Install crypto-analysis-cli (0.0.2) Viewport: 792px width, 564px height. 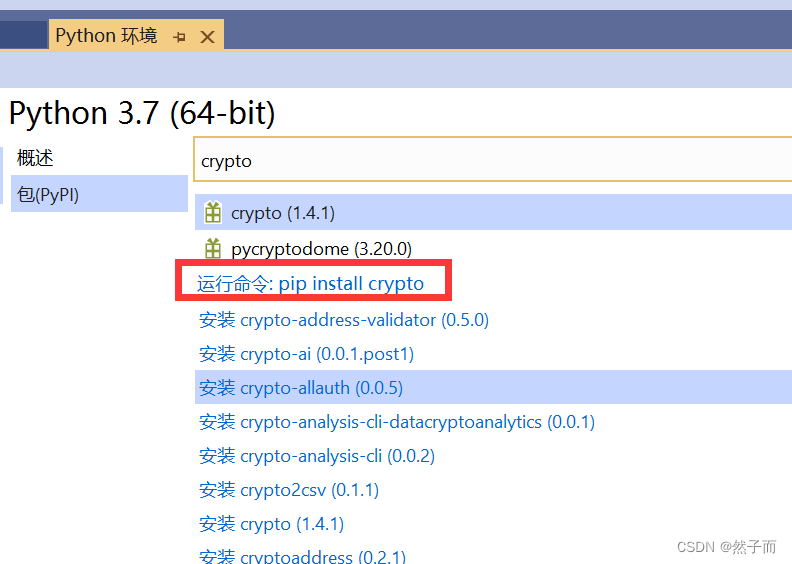(316, 456)
